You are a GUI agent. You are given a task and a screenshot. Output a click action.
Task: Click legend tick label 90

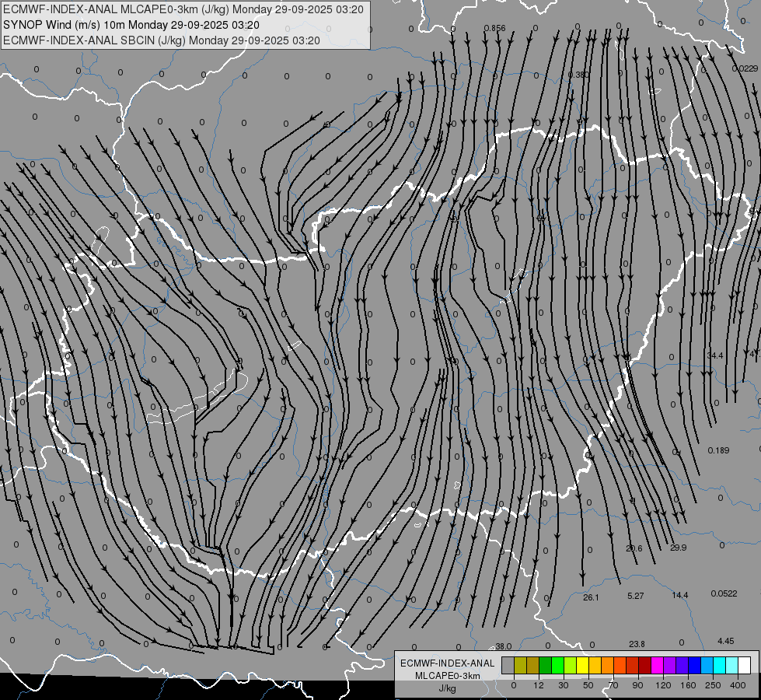[637, 685]
